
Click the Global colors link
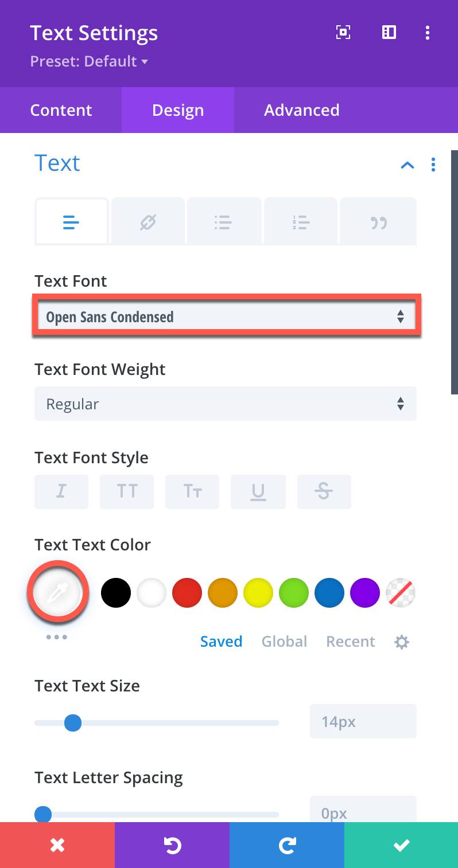click(x=284, y=642)
